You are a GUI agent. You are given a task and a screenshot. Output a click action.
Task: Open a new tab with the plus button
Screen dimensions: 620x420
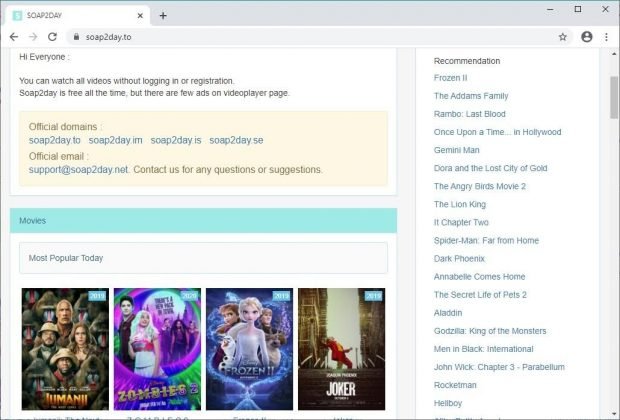tap(163, 16)
